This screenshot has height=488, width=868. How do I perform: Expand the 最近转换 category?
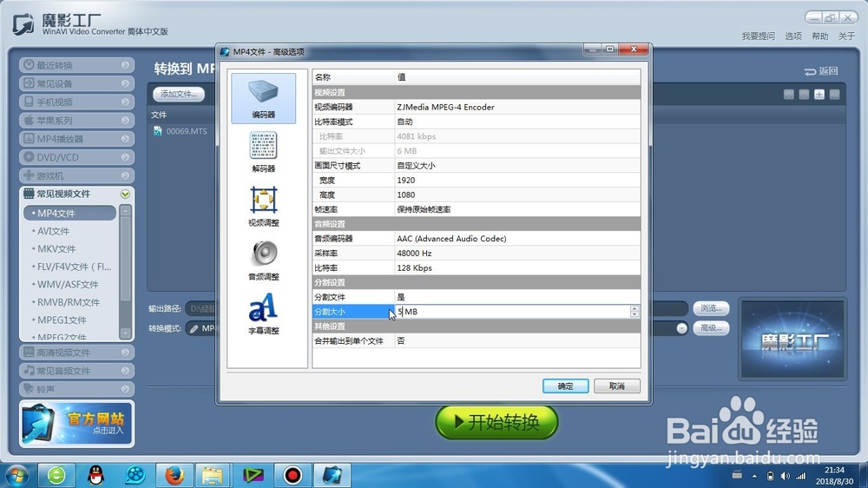(x=76, y=65)
